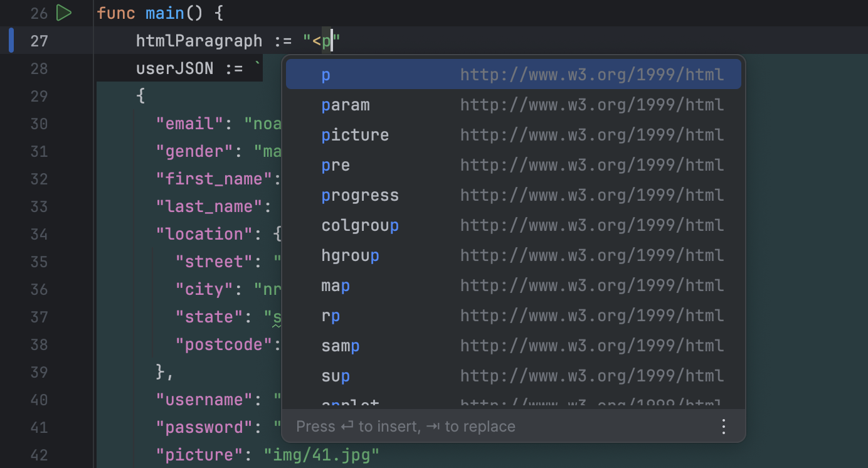Click line number 27 in the gutter
Viewport: 868px width, 468px height.
tap(39, 40)
